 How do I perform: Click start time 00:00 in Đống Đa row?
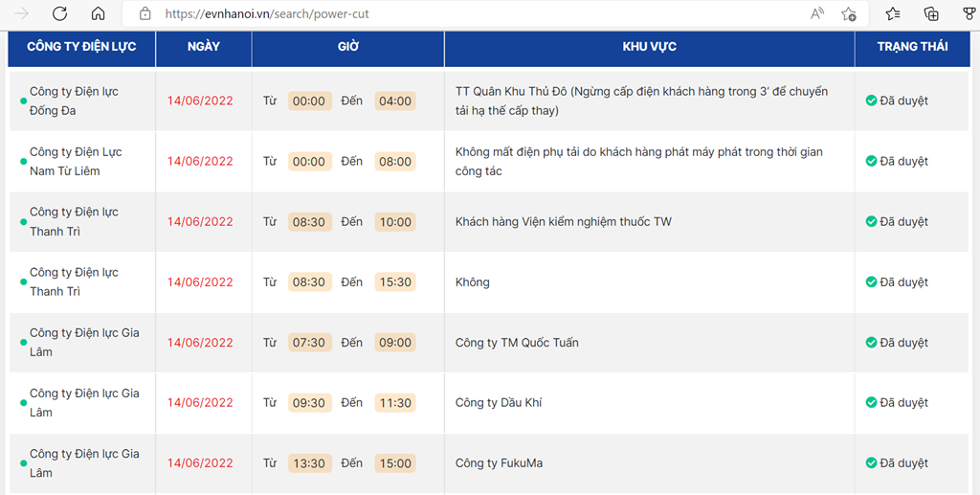coord(309,101)
